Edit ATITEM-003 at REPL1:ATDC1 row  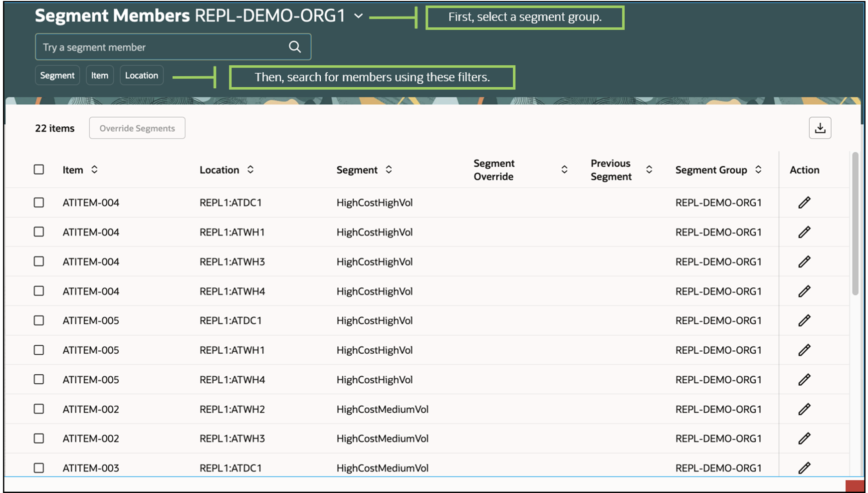point(804,468)
